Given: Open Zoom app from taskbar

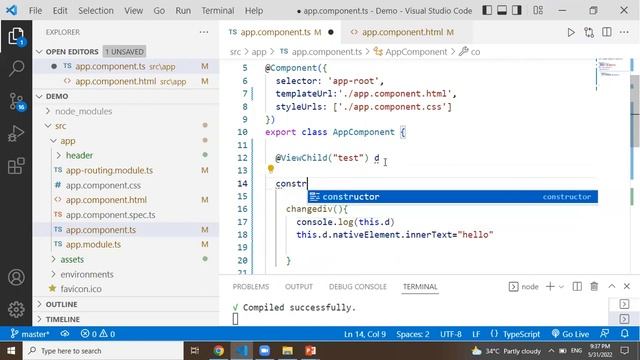Looking at the screenshot, I should (264, 351).
